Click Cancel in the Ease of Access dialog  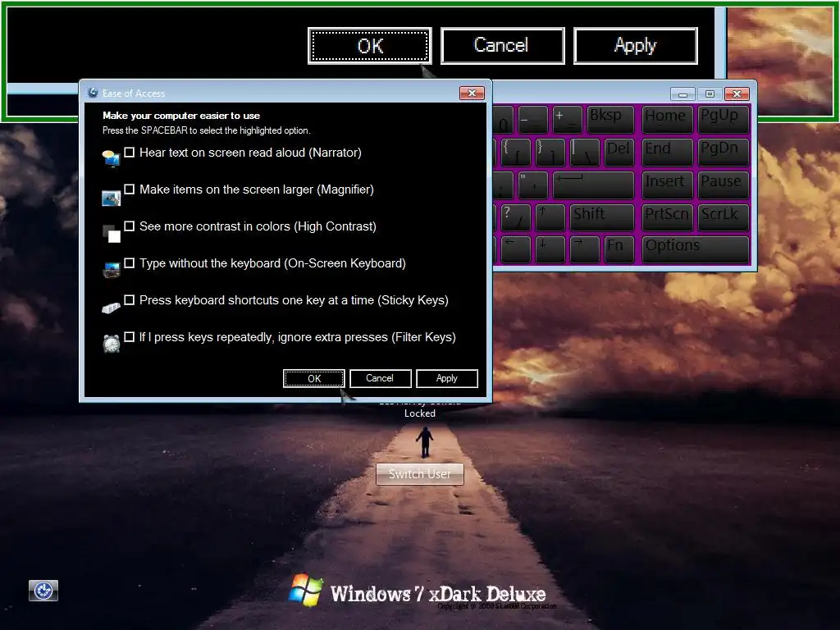[381, 378]
